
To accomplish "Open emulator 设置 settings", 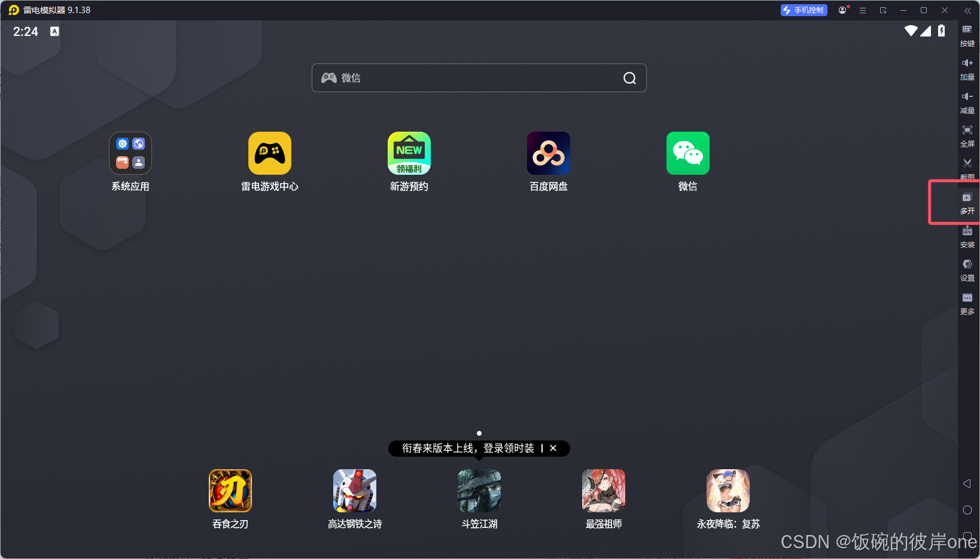I will 967,270.
